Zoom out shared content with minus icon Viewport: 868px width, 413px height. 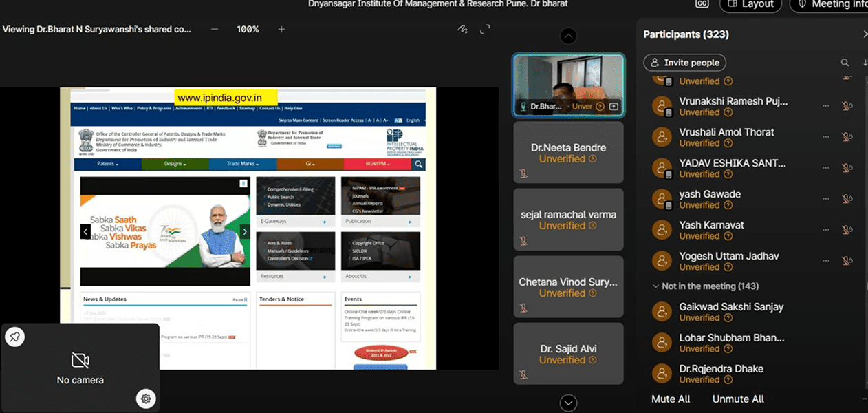pos(215,29)
